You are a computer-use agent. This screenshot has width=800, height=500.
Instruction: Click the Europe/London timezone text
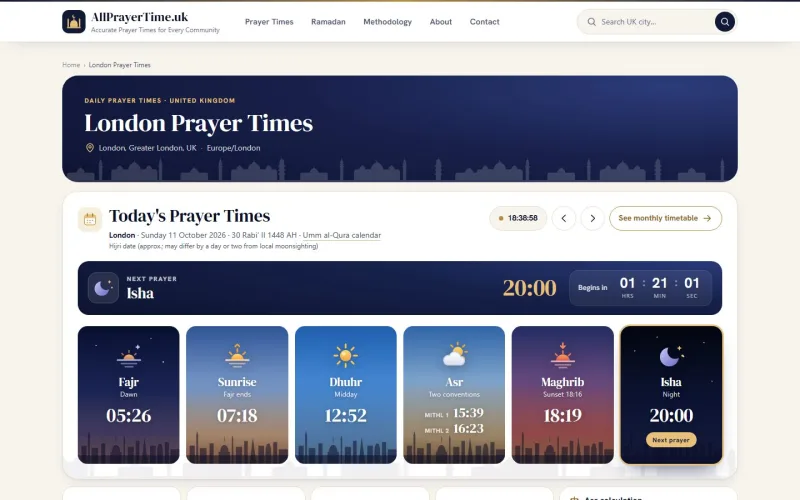coord(233,148)
